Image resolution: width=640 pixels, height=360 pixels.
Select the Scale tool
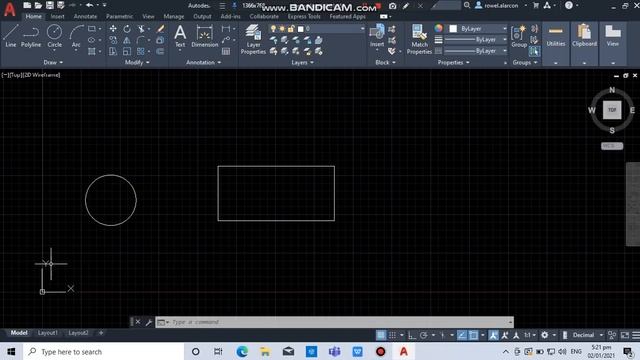click(x=127, y=51)
